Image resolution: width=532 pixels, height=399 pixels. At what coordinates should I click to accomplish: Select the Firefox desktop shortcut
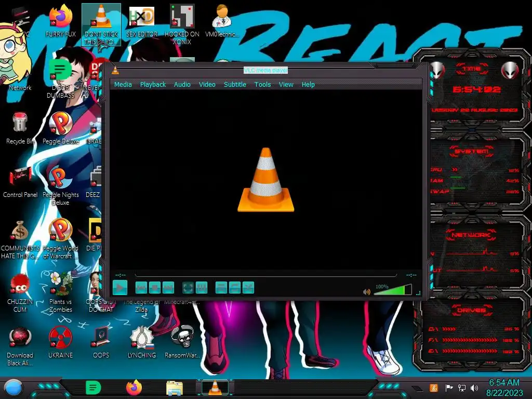(x=61, y=21)
